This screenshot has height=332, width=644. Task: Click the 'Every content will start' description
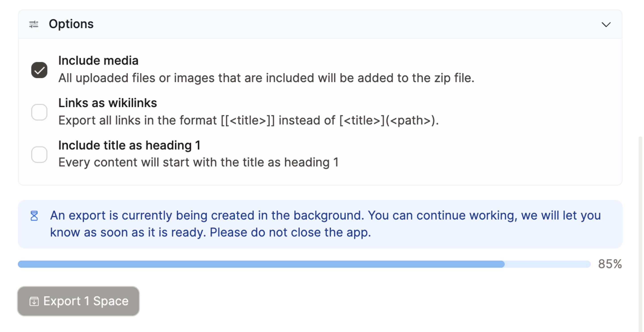click(x=199, y=162)
